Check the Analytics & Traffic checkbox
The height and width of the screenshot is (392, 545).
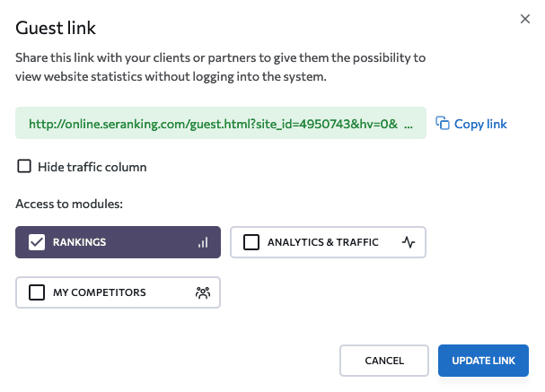coord(251,242)
